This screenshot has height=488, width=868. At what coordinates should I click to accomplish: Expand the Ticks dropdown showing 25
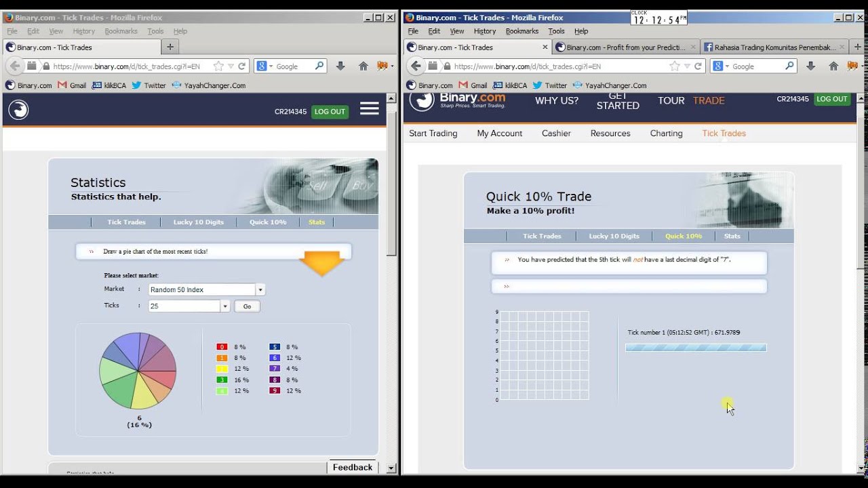[x=225, y=306]
